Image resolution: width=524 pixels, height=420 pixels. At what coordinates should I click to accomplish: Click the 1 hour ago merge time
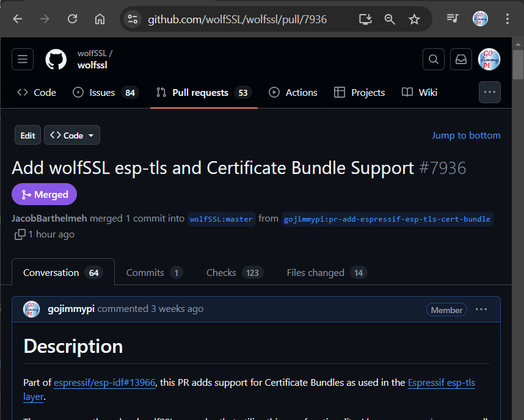(51, 234)
